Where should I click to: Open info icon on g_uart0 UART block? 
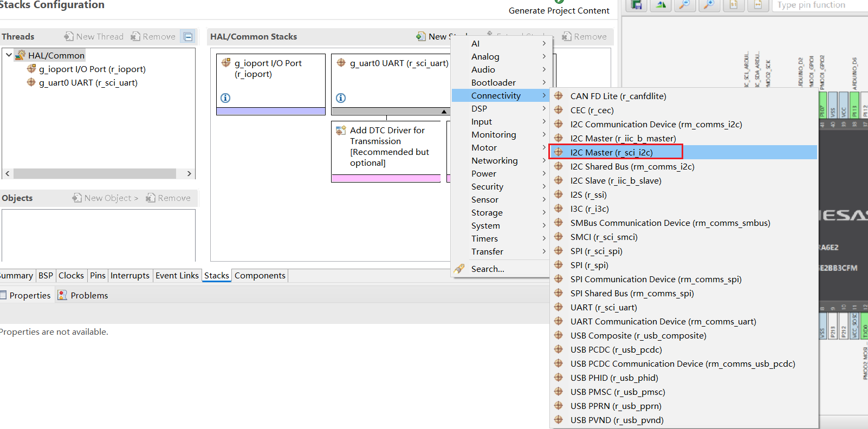click(341, 98)
